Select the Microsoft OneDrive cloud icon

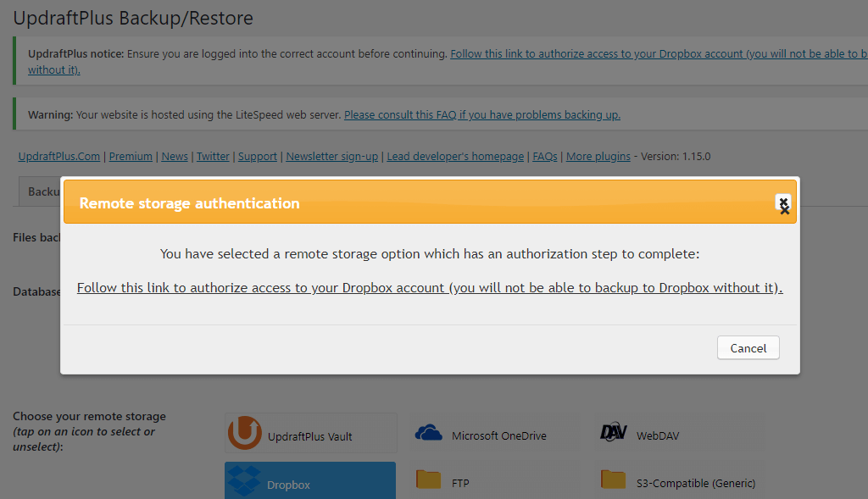point(428,433)
